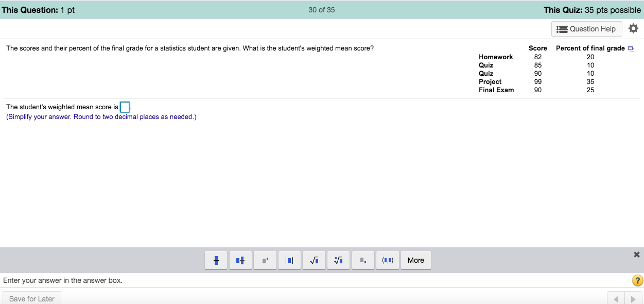Click the Percent of final grade header
Image resolution: width=644 pixels, height=304 pixels.
pyautogui.click(x=590, y=48)
